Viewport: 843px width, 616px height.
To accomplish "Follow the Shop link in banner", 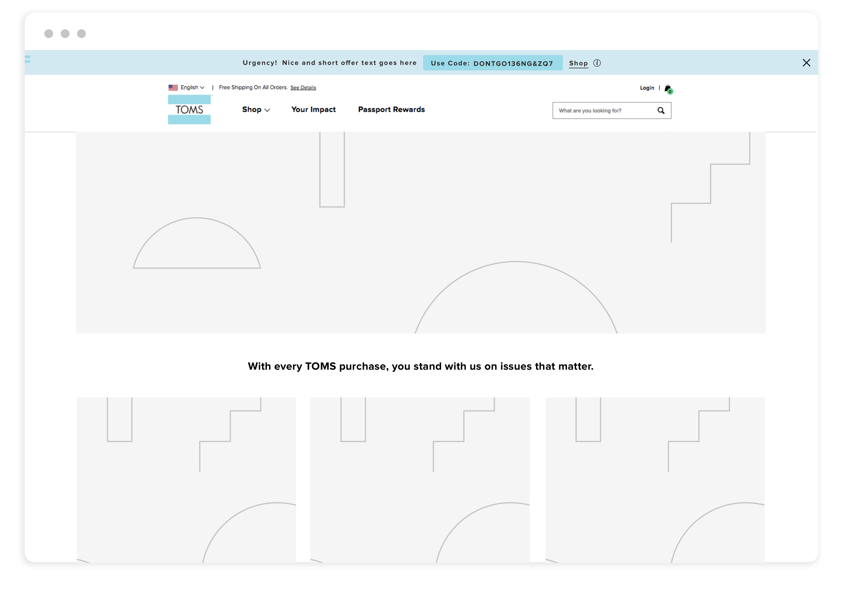I will point(578,63).
